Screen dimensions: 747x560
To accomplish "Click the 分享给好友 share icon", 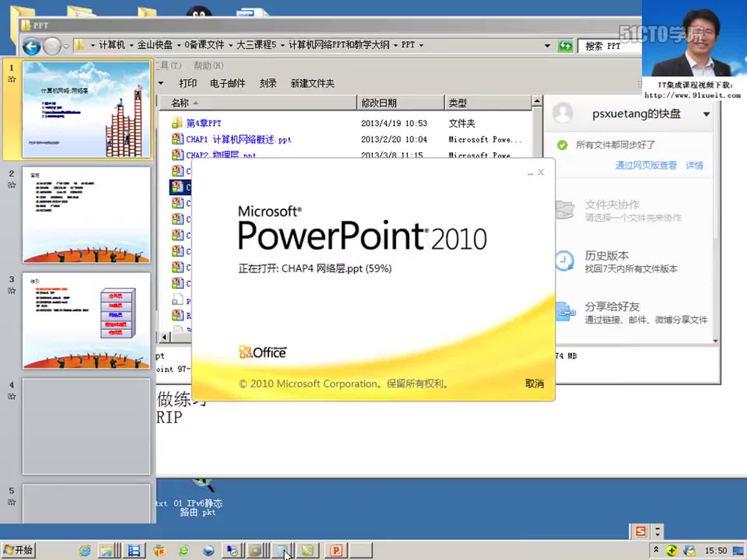I will 565,312.
